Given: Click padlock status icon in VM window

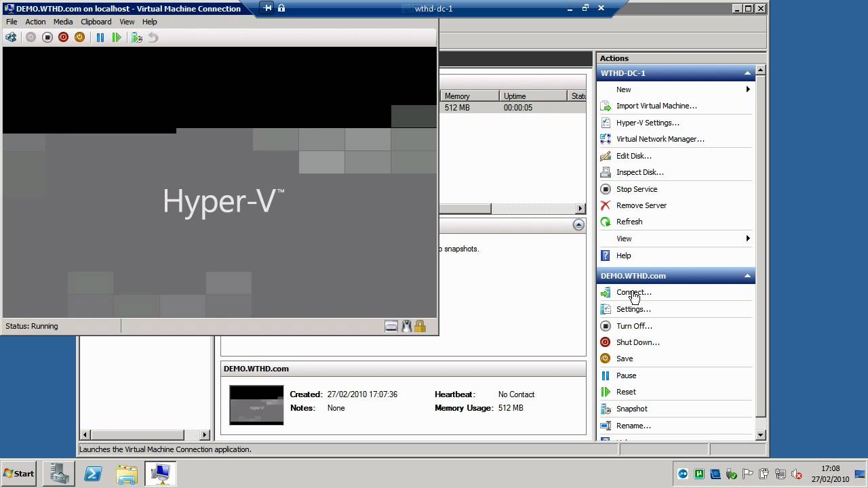Looking at the screenshot, I should click(420, 326).
